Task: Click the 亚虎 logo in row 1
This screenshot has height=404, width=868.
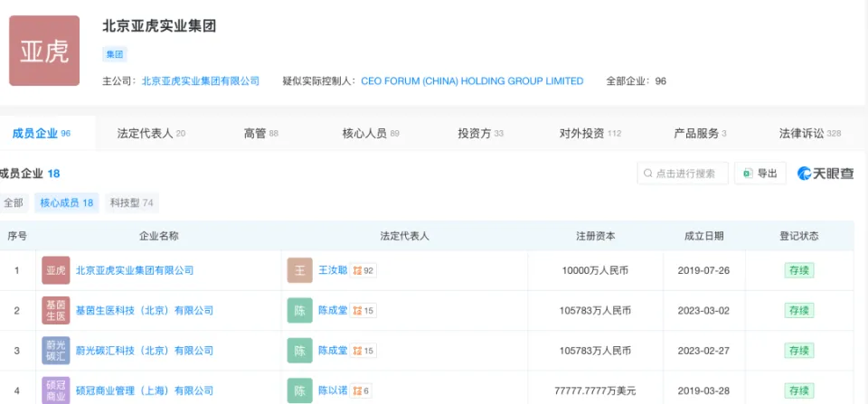Action: (56, 270)
